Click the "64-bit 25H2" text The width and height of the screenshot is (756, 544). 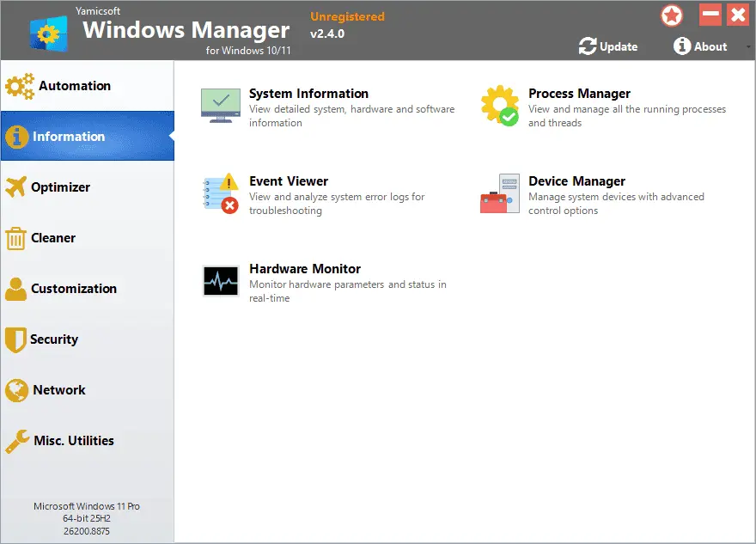tap(87, 518)
